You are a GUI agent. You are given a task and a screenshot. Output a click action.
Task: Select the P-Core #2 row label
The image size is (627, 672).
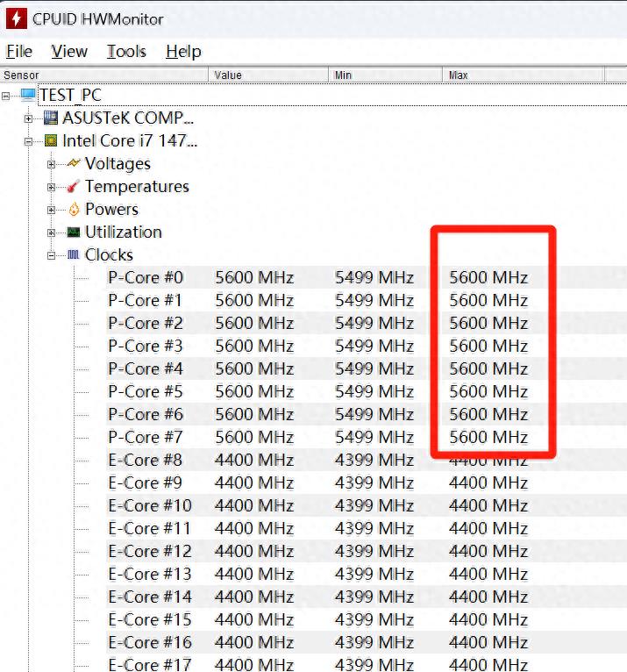(146, 323)
